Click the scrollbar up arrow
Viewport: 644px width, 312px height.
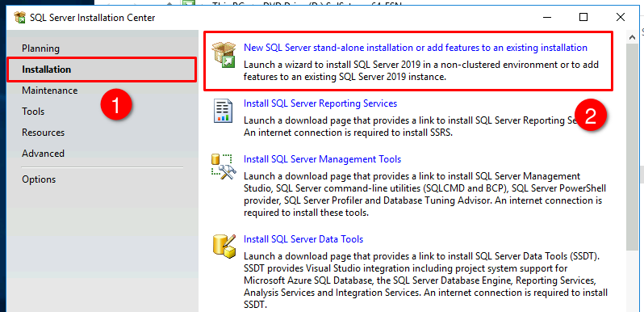pos(632,37)
